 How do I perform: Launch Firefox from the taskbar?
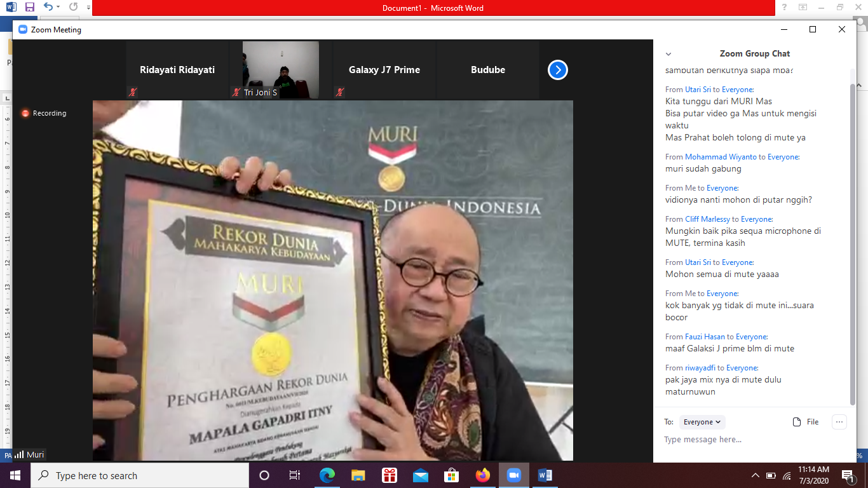pyautogui.click(x=483, y=475)
